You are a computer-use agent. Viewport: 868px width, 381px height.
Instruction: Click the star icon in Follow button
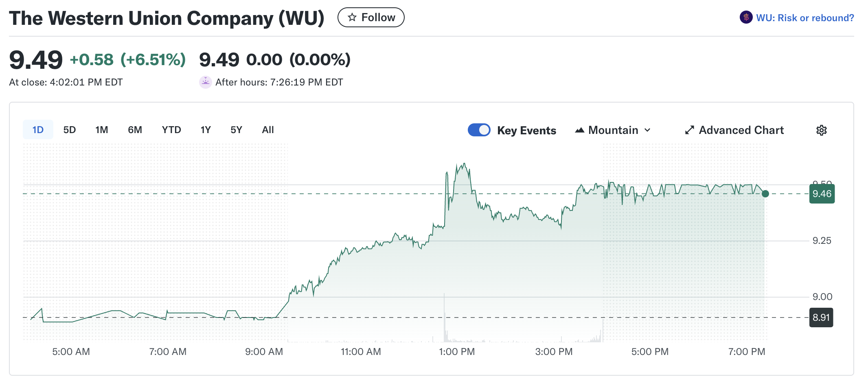pos(352,18)
